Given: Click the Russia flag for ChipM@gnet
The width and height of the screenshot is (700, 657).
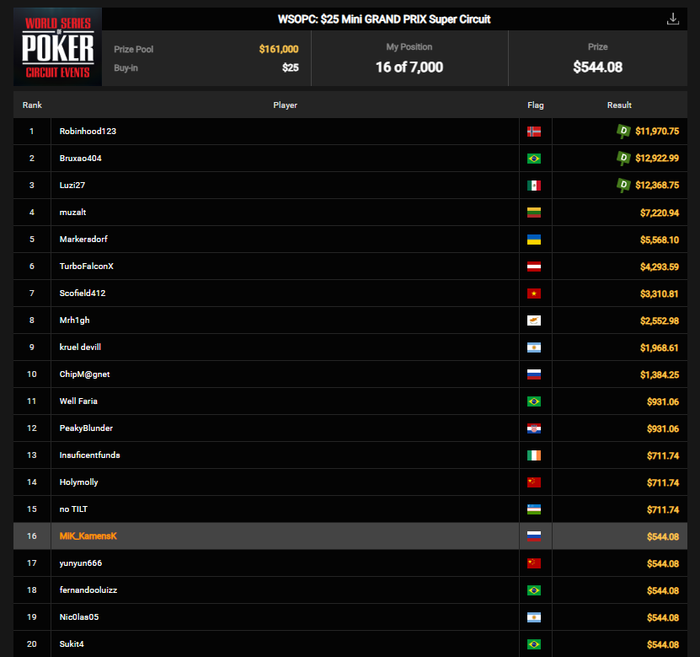Looking at the screenshot, I should pos(534,374).
